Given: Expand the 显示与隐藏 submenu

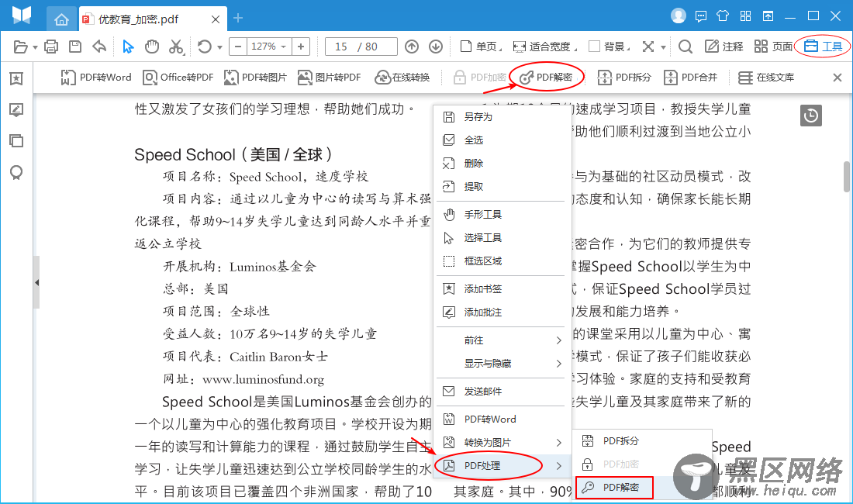Looking at the screenshot, I should (x=502, y=364).
